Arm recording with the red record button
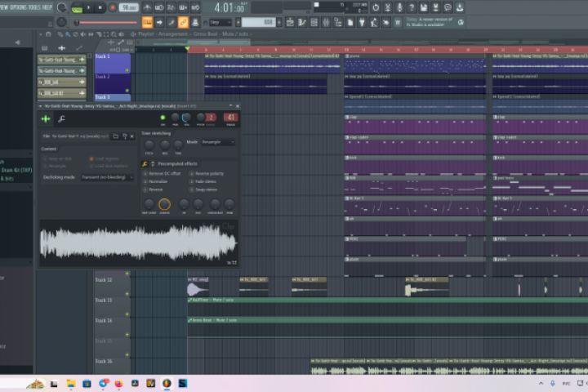 112,7
